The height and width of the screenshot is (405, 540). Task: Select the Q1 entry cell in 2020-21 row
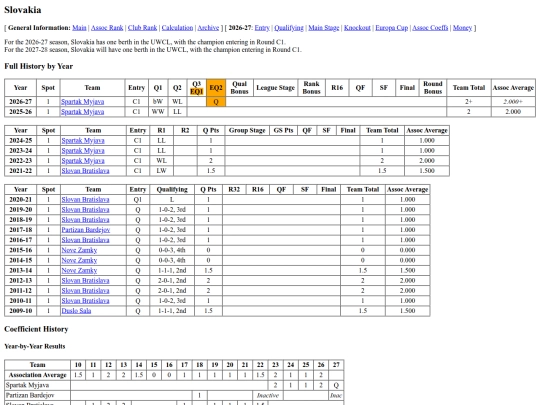click(x=138, y=200)
